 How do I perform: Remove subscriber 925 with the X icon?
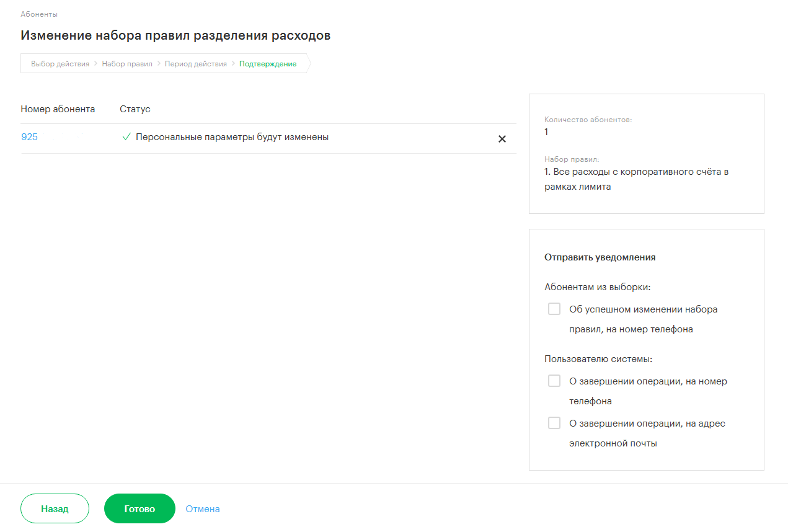502,139
